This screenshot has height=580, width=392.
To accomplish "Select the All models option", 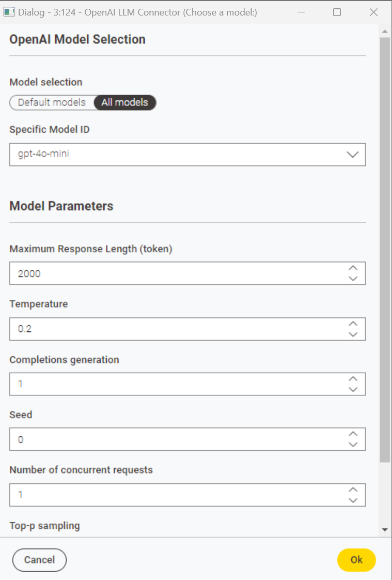I will 125,102.
